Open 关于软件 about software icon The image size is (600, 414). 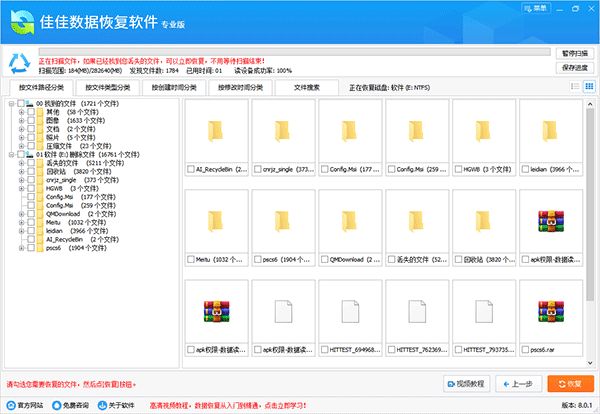[102, 405]
